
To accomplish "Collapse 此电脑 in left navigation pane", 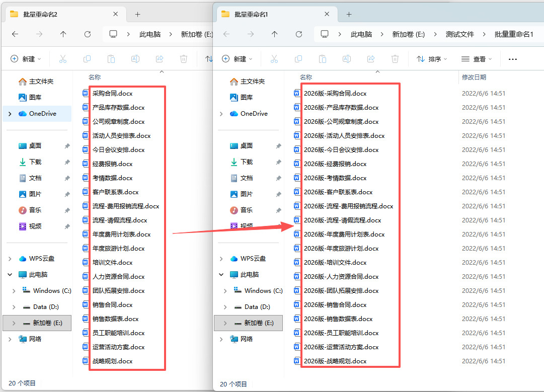I will tap(10, 274).
